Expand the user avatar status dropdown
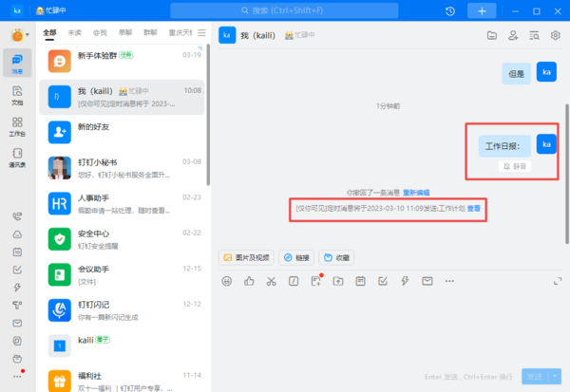570x392 pixels. 25,36
